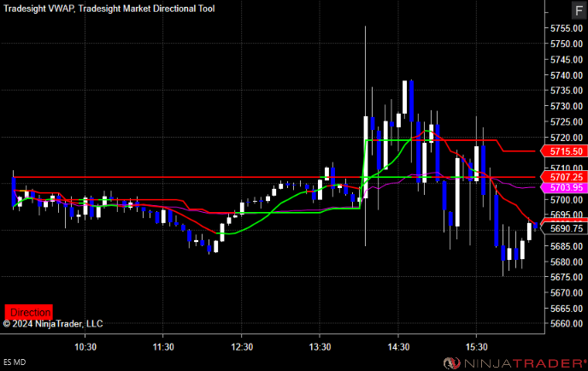Click the 5730.00 price axis label
This screenshot has height=371, width=588.
point(567,106)
